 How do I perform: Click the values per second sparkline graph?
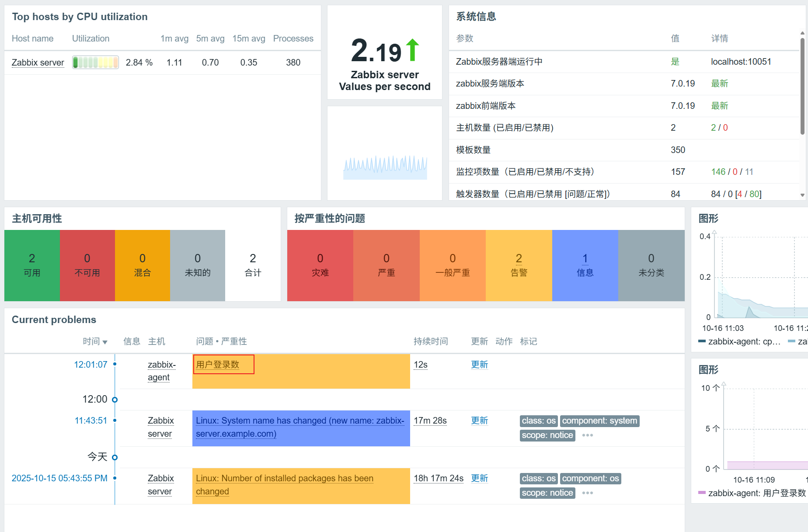(385, 167)
